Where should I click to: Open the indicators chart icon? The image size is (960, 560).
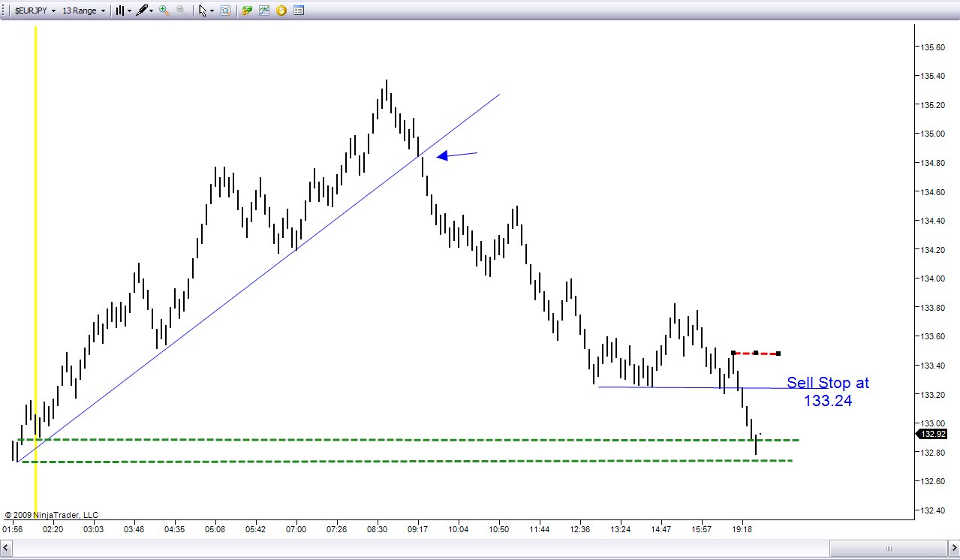[264, 11]
